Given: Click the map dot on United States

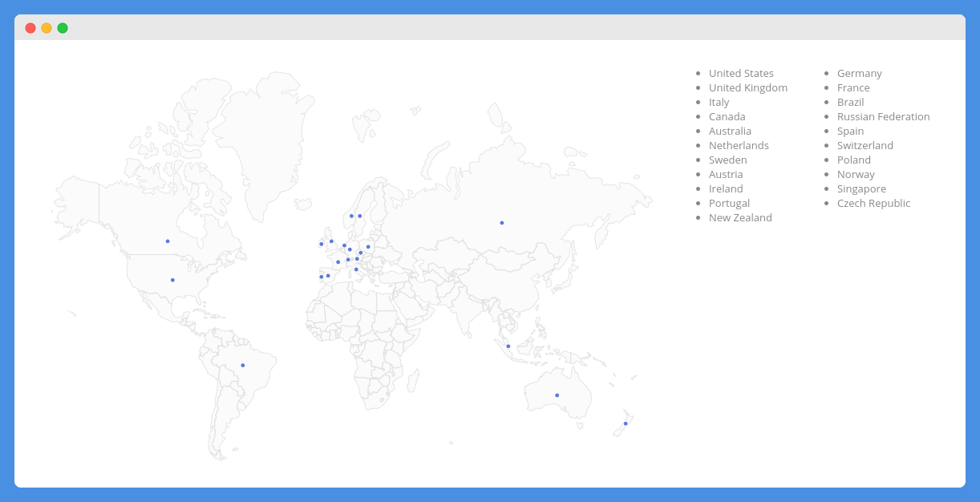Looking at the screenshot, I should tap(172, 280).
